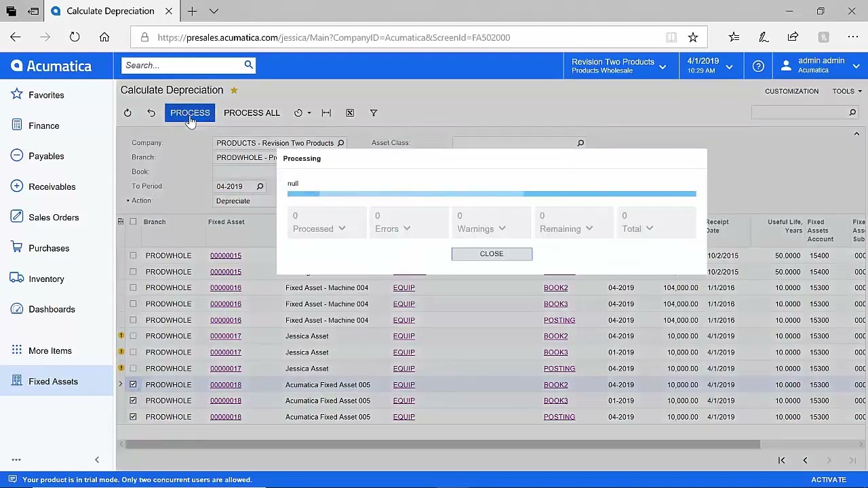868x488 pixels.
Task: Open the TOOLS dropdown menu
Action: 846,91
